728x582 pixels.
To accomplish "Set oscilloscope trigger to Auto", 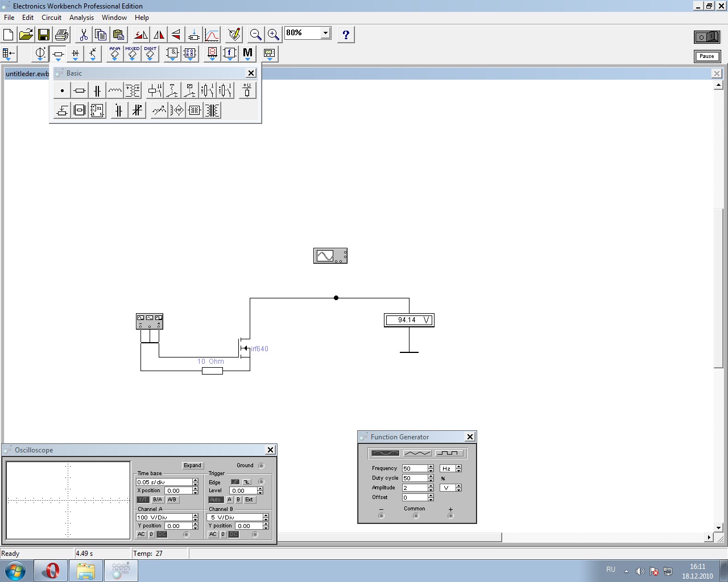I will [x=216, y=500].
